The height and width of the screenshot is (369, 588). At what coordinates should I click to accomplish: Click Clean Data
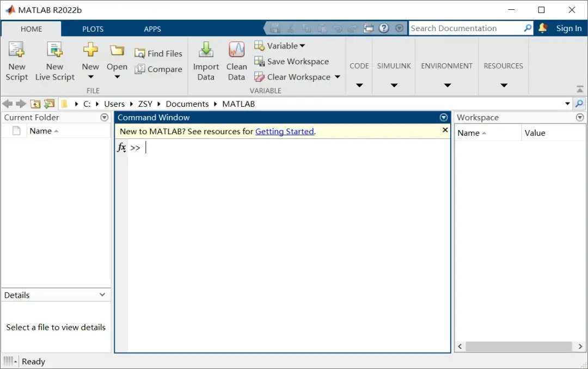click(237, 61)
